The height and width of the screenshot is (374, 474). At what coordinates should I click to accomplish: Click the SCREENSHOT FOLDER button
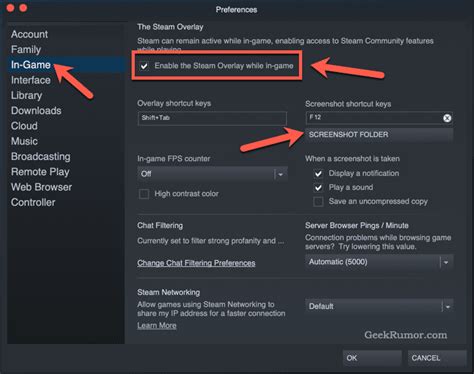click(x=379, y=135)
